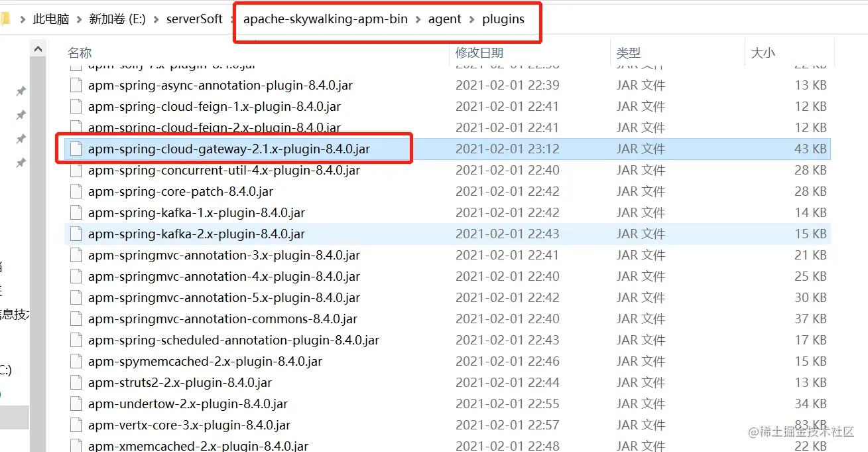The width and height of the screenshot is (868, 452).
Task: Select the icon of apm-springmvc-annotation-3.x-plugin-8.4.0.jar
Action: tap(76, 255)
